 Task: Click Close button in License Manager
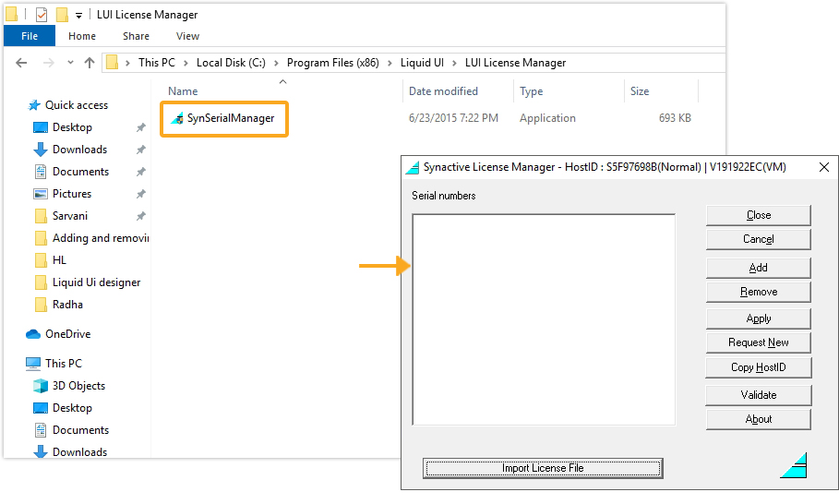pos(758,215)
